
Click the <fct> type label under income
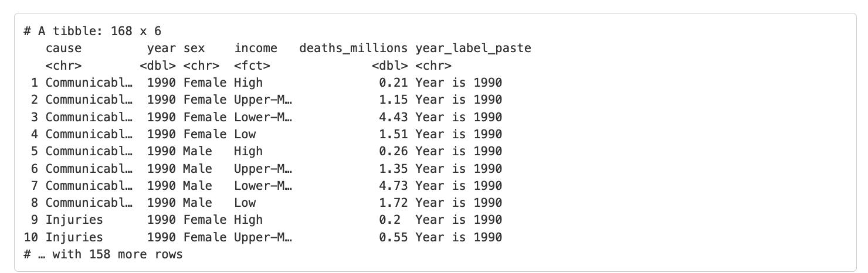coord(252,66)
